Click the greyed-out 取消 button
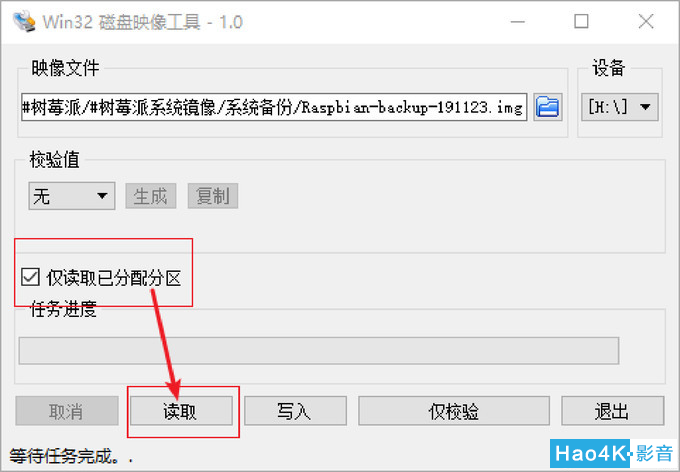The height and width of the screenshot is (472, 680). (67, 410)
